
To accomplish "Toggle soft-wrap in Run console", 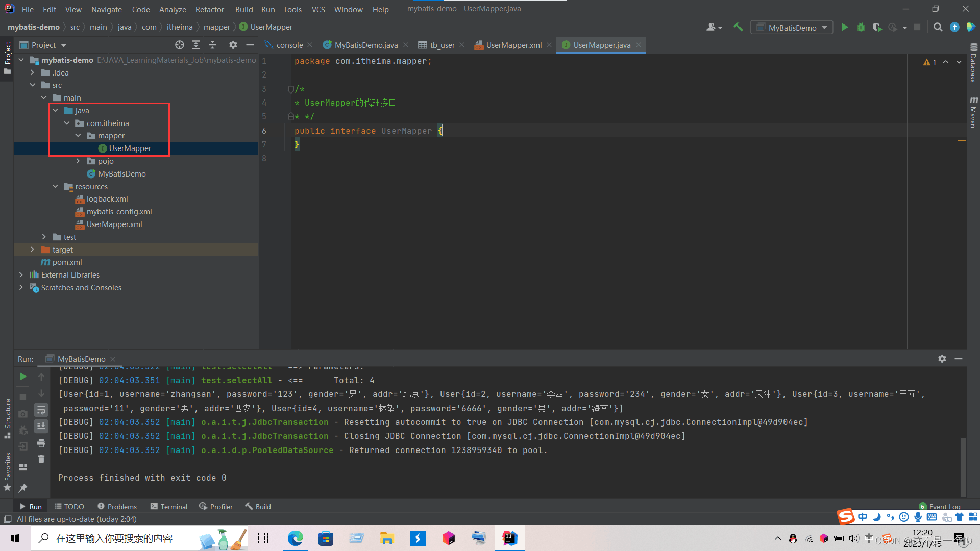I will pyautogui.click(x=41, y=410).
